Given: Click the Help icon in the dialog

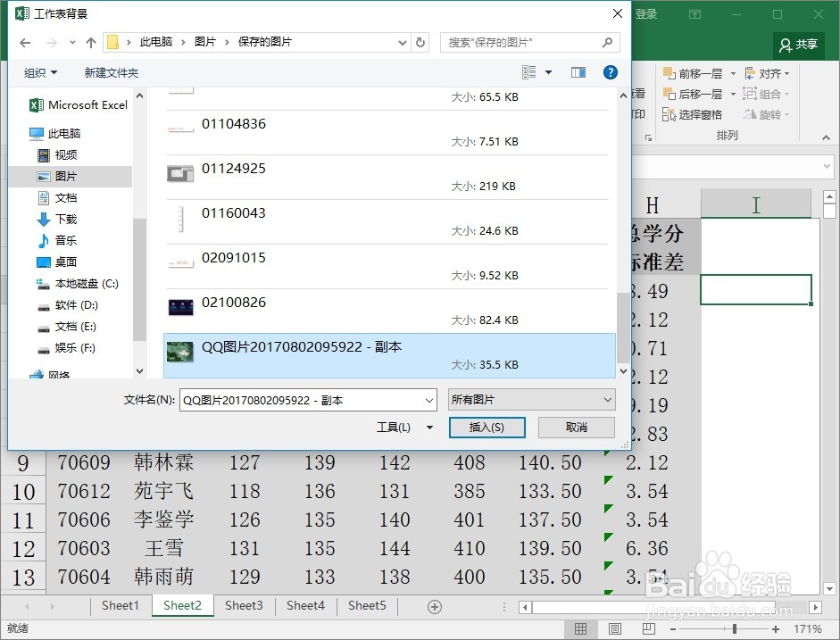Looking at the screenshot, I should tap(611, 72).
